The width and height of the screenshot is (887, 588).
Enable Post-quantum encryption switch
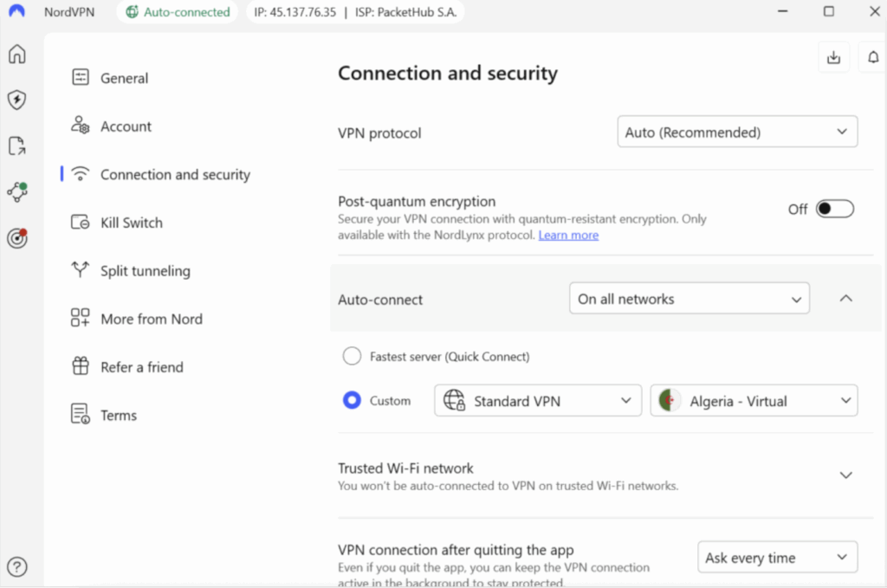click(834, 208)
